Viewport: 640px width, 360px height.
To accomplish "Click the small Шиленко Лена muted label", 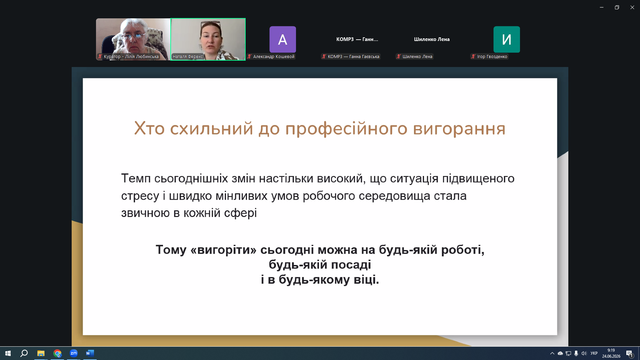I will click(414, 56).
